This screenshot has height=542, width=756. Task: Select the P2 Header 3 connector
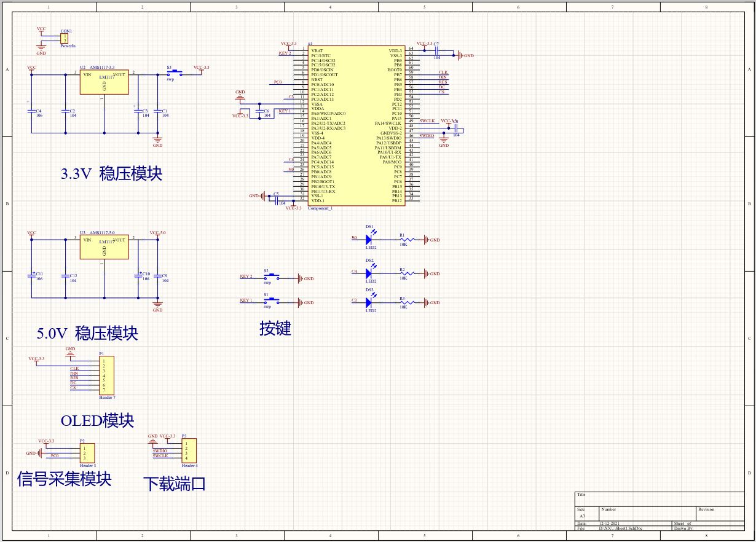click(87, 453)
